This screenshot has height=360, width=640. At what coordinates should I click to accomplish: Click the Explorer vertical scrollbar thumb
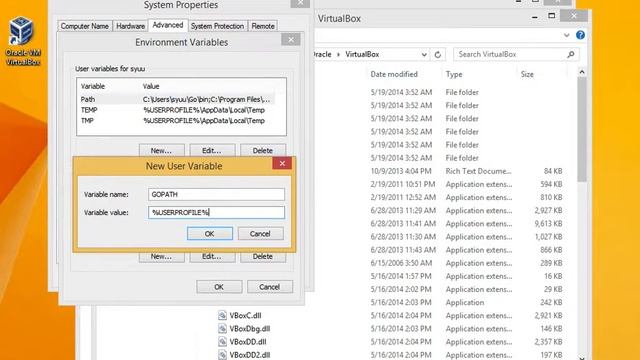tap(582, 130)
